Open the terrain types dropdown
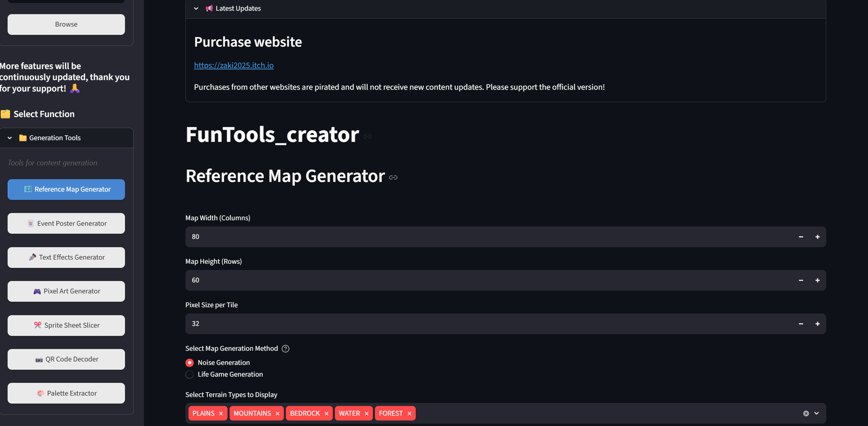Viewport: 868px width, 426px height. click(x=817, y=414)
